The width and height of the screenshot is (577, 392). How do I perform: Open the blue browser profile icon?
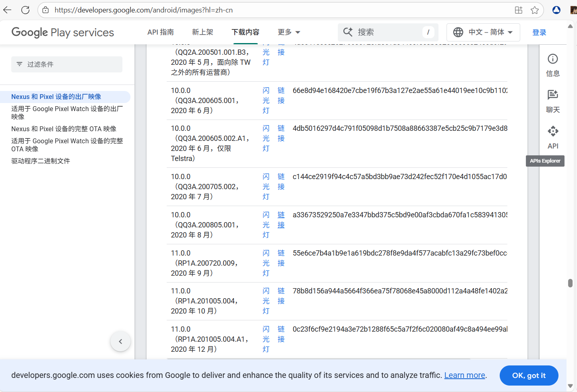556,10
